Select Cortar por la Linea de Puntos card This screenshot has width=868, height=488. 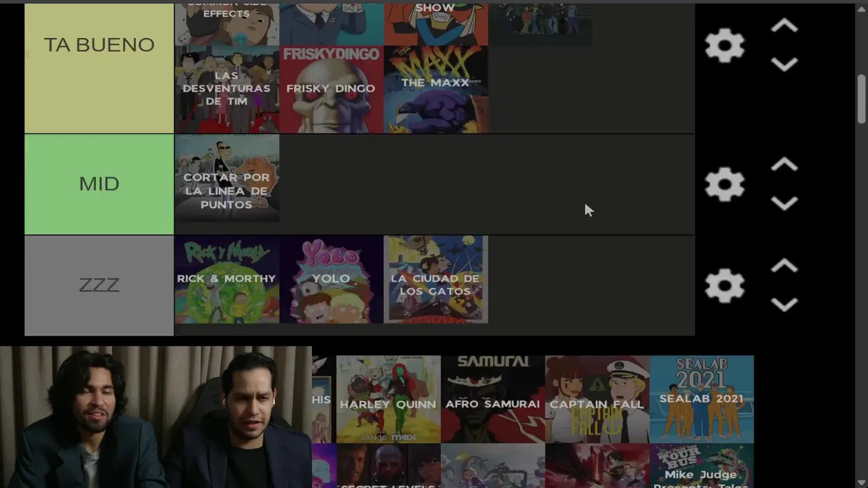tap(226, 178)
